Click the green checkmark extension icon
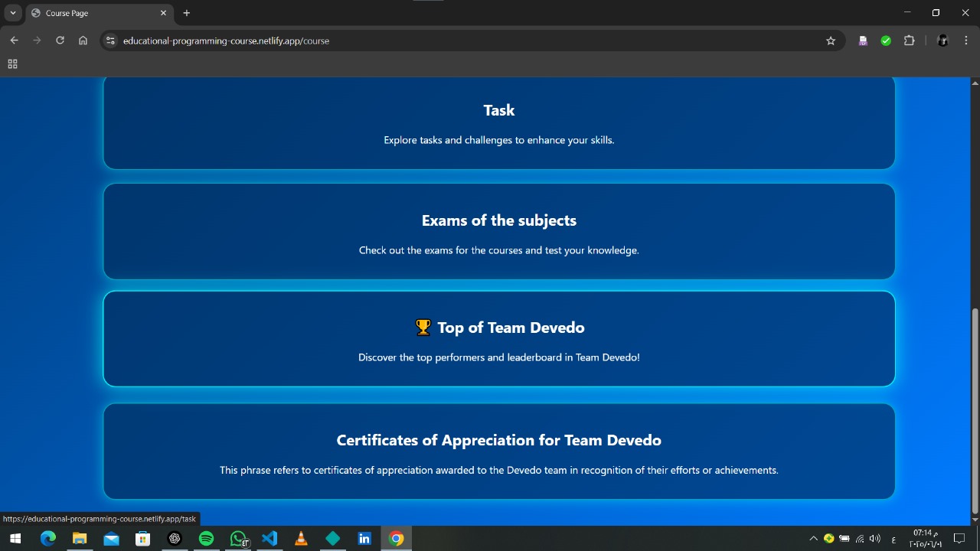The image size is (980, 551). pos(886,41)
